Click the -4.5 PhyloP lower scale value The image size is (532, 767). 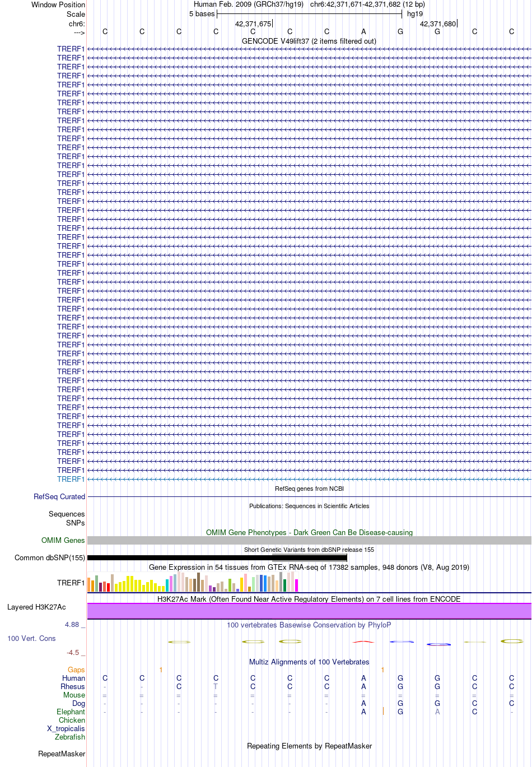pos(73,652)
